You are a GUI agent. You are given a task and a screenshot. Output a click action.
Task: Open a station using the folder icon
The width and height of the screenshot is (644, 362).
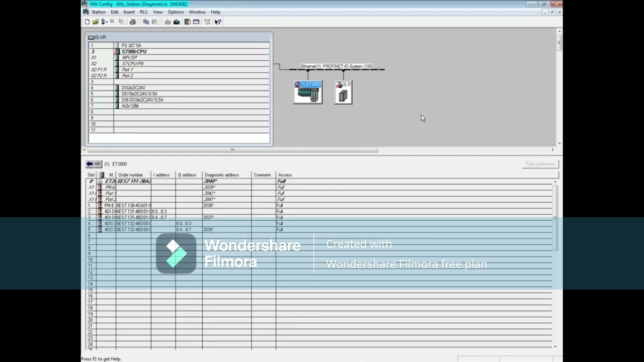pyautogui.click(x=95, y=22)
